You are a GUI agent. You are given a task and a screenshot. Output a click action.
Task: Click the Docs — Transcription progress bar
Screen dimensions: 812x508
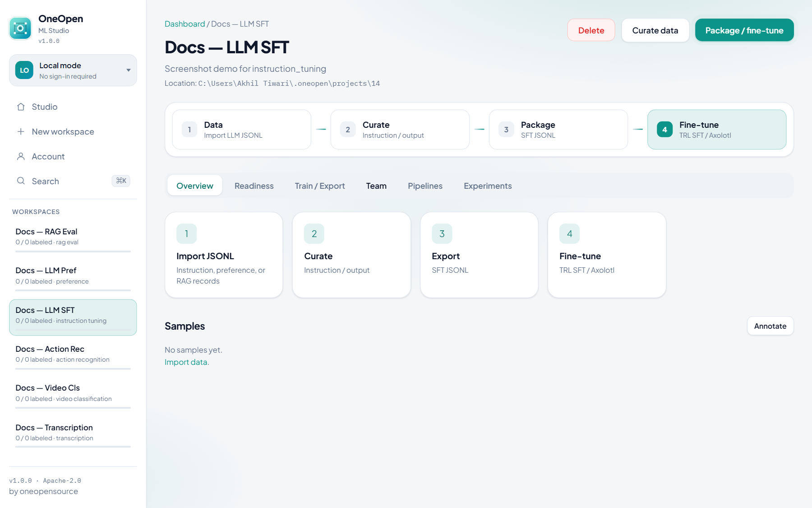click(73, 447)
